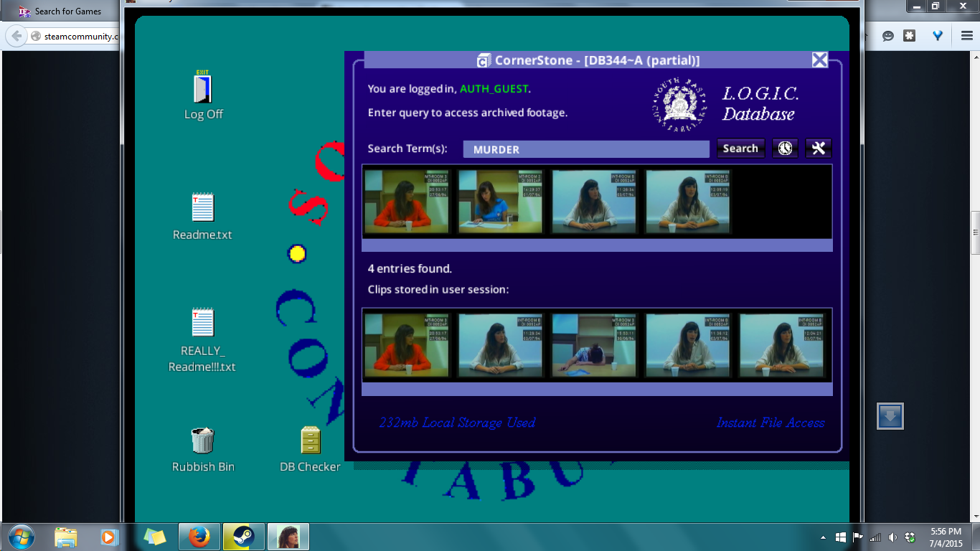Click the scrollbar beneath stored session clips
Image resolution: width=980 pixels, height=551 pixels.
[596, 390]
